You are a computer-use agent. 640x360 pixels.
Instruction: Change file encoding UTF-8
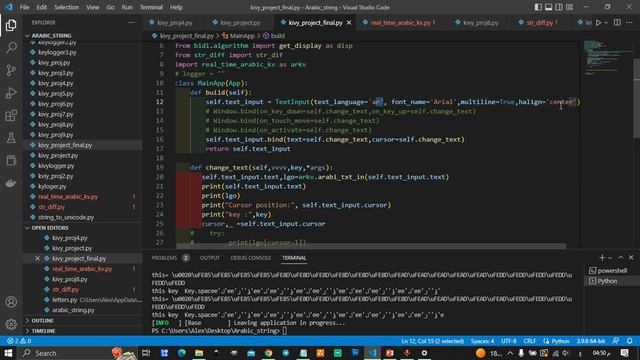coord(509,341)
